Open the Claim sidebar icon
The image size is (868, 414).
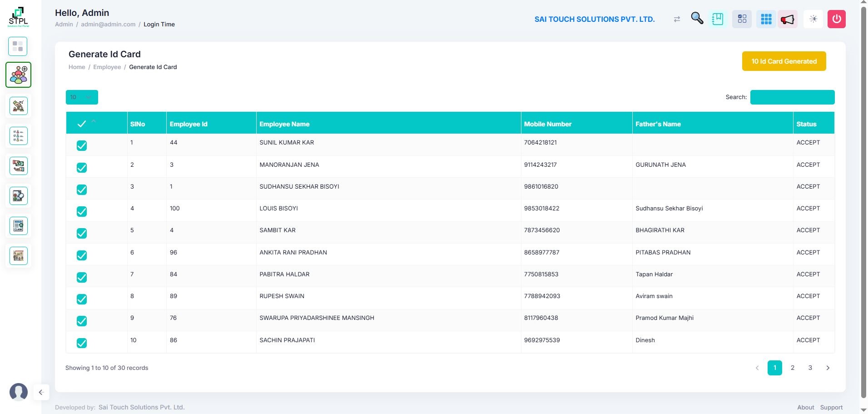(19, 226)
